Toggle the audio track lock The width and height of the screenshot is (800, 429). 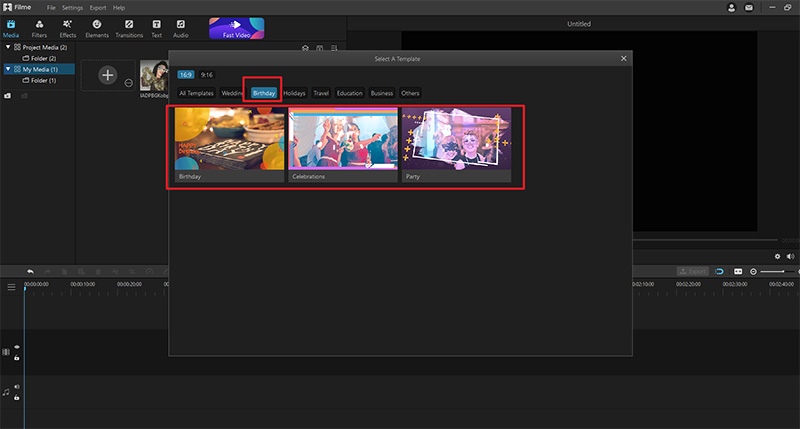17,397
